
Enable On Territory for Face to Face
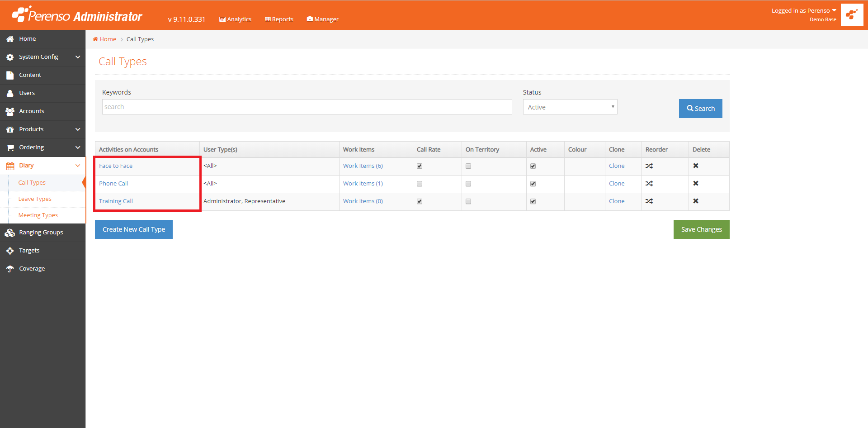[468, 166]
